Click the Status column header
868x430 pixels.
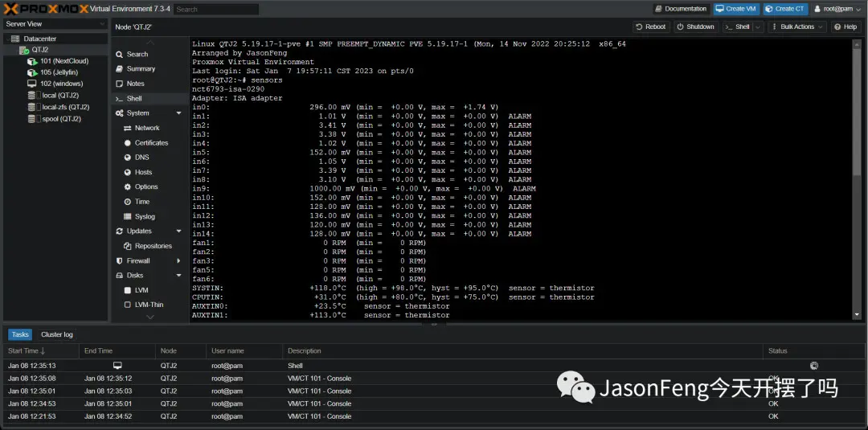(x=813, y=351)
